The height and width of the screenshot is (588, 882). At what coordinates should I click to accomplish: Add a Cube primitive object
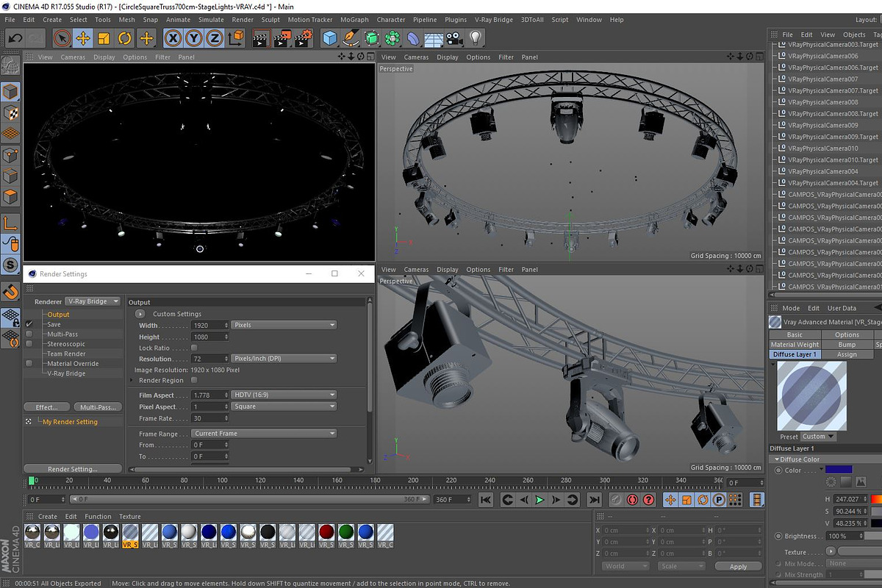pos(330,37)
